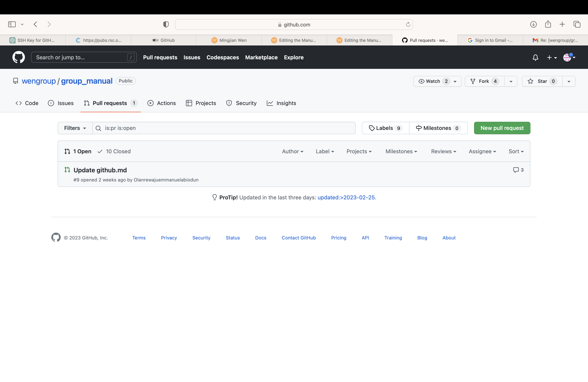Open Update github.md pull request
Viewport: 588px width, 382px height.
point(100,170)
